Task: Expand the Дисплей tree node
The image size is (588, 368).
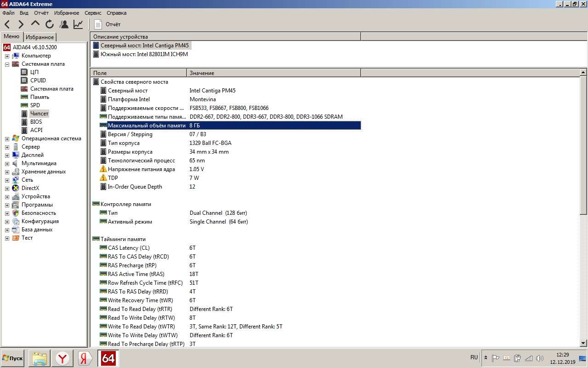Action: (7, 155)
